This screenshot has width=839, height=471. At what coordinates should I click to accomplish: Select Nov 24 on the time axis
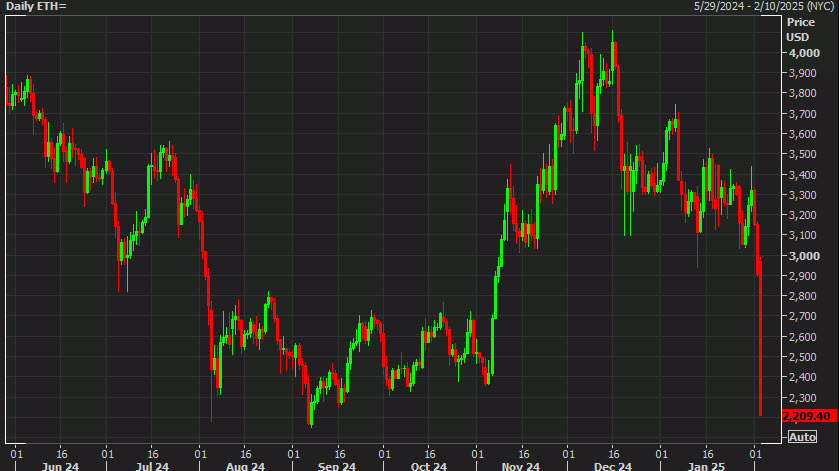[520, 465]
